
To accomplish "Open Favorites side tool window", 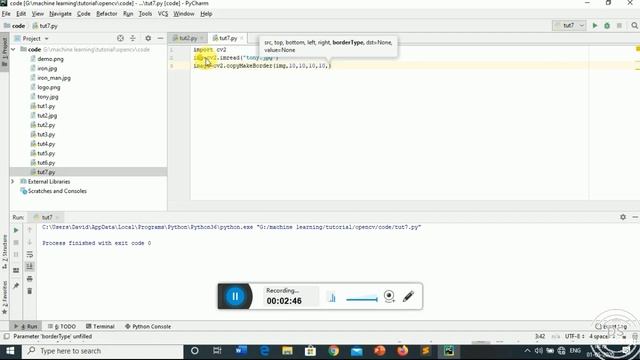I will 4,297.
